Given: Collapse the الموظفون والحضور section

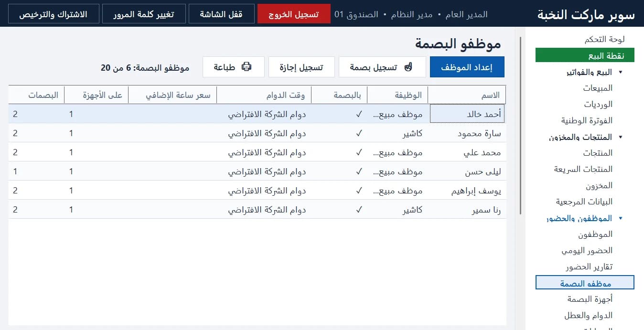Looking at the screenshot, I should pyautogui.click(x=621, y=218).
